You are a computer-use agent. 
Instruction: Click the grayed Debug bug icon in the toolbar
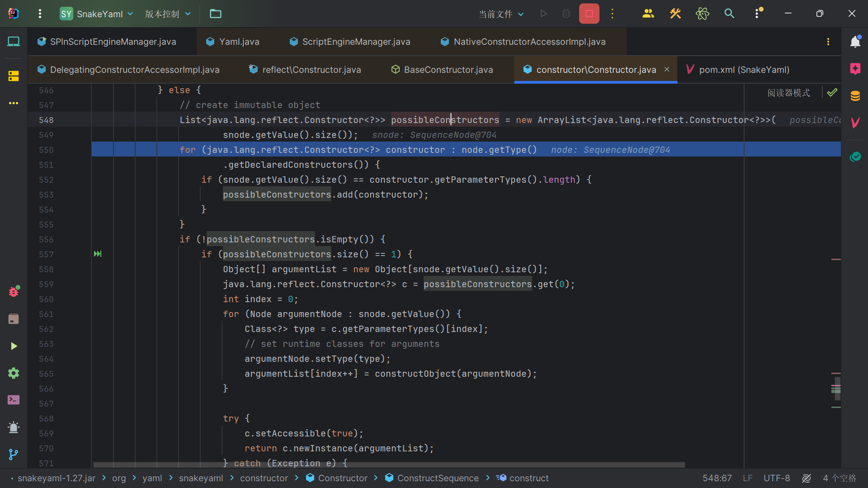click(x=566, y=14)
